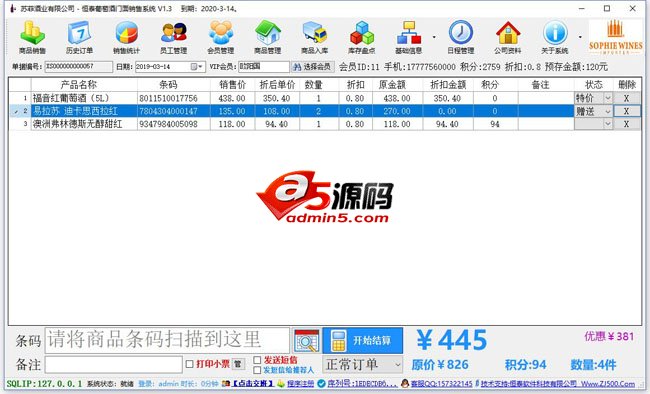This screenshot has height=394, width=650.
Task: Click 程序注册 registration link
Action: (x=301, y=384)
